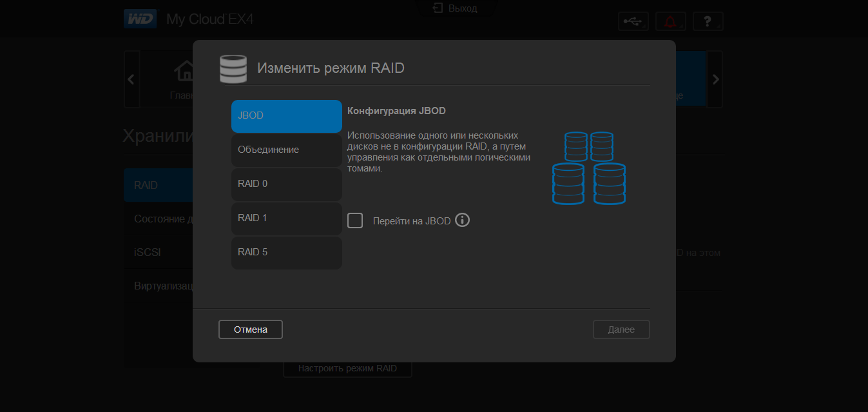This screenshot has height=412, width=868.
Task: Enable the Перейти на JBOD checkbox
Action: (x=355, y=221)
